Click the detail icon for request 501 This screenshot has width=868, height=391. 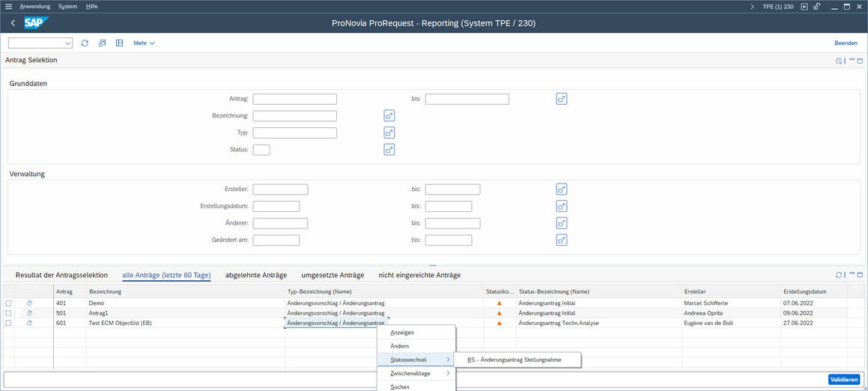tap(30, 313)
